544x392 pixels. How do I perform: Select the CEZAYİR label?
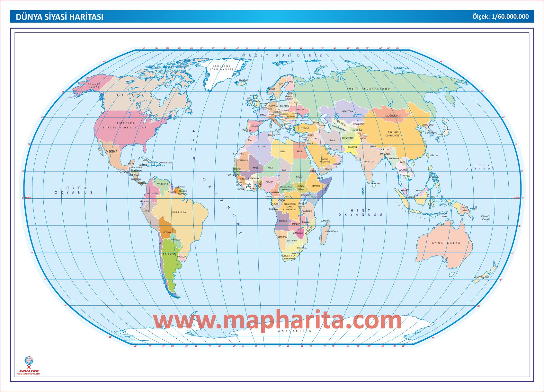pos(262,146)
